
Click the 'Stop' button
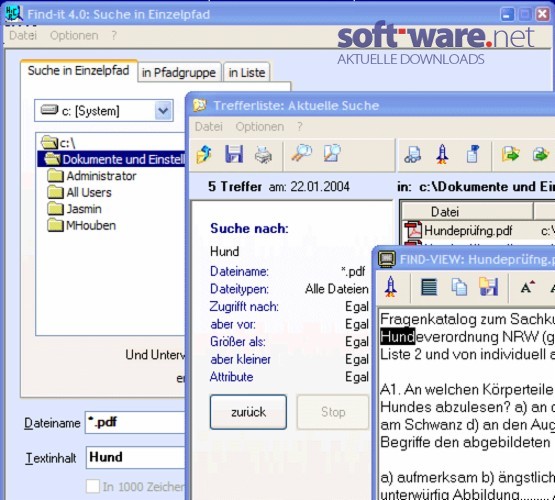click(333, 412)
